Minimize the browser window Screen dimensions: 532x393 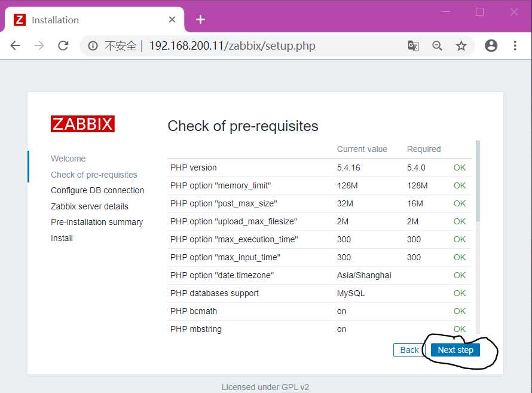446,12
